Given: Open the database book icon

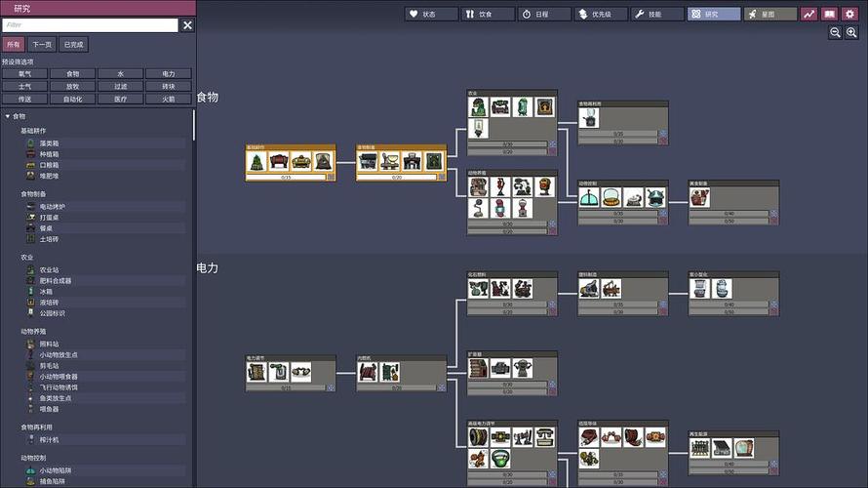Looking at the screenshot, I should click(829, 14).
